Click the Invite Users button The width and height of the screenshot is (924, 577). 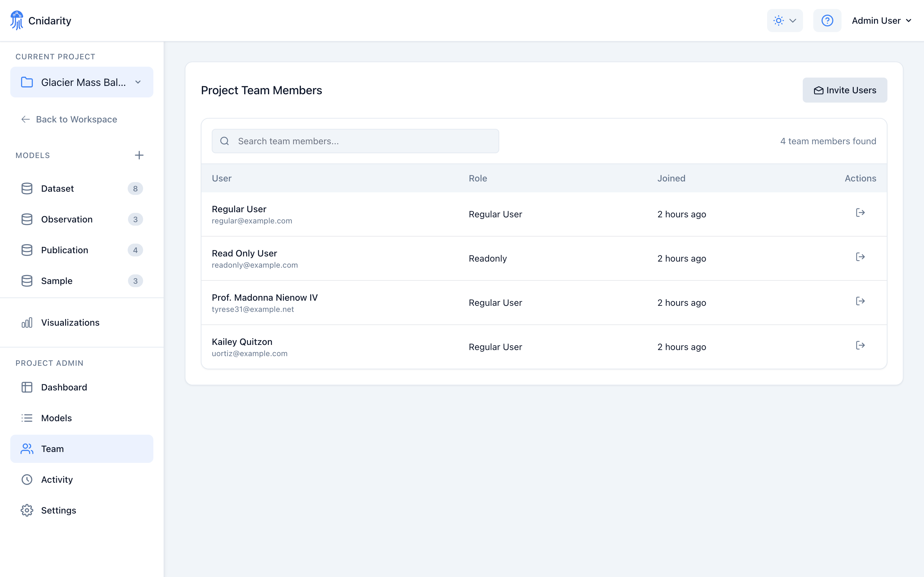click(845, 90)
